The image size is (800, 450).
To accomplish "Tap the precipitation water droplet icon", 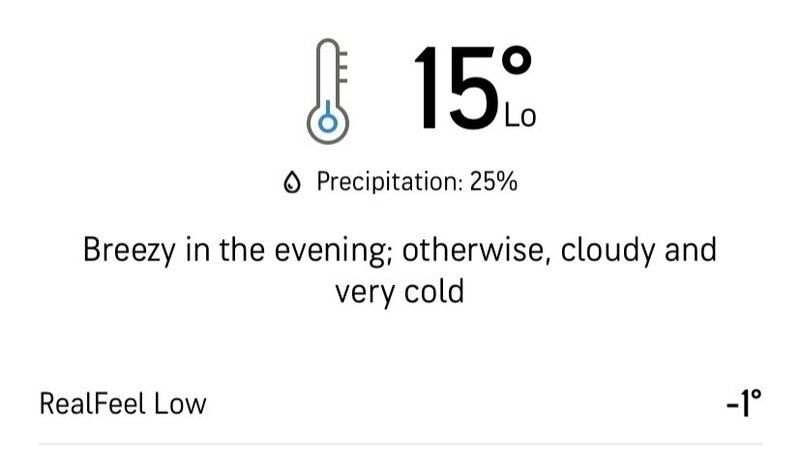I will click(x=292, y=182).
